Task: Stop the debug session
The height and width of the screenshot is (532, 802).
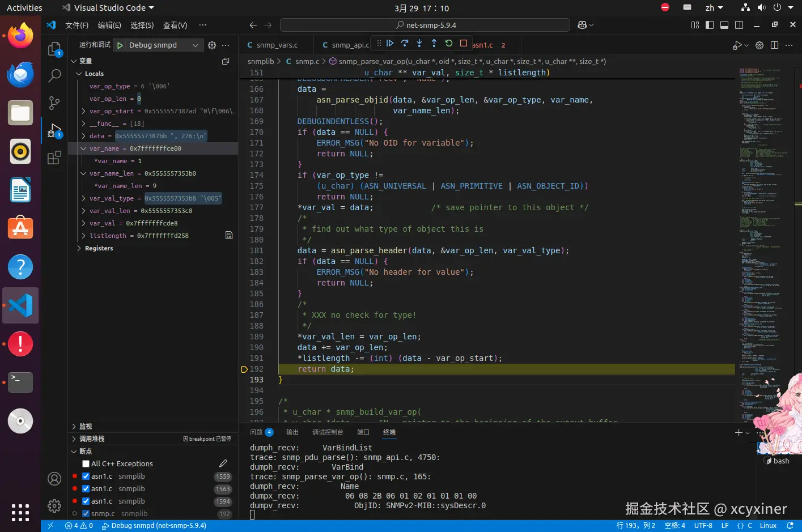Action: coord(464,43)
